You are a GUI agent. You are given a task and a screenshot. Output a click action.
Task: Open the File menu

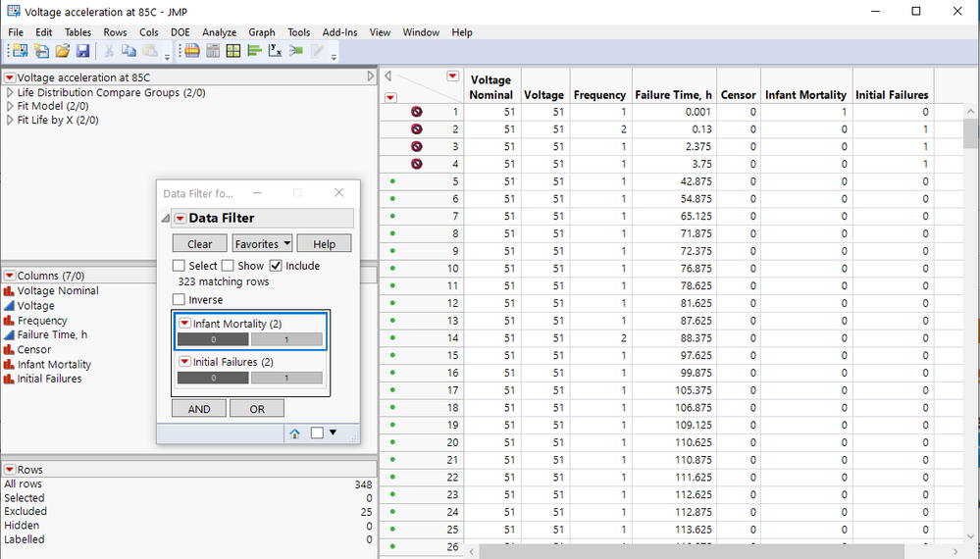coord(16,32)
